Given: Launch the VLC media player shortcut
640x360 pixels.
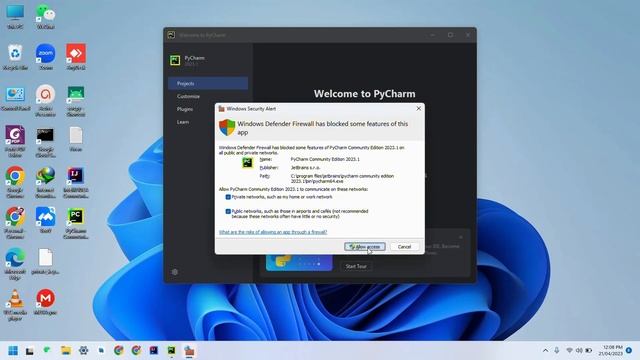Looking at the screenshot, I should tap(15, 304).
